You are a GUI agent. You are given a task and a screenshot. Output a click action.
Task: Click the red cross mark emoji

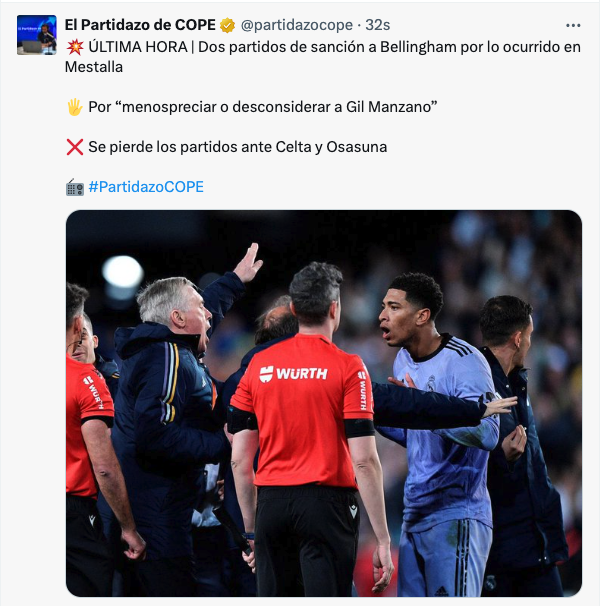click(75, 147)
